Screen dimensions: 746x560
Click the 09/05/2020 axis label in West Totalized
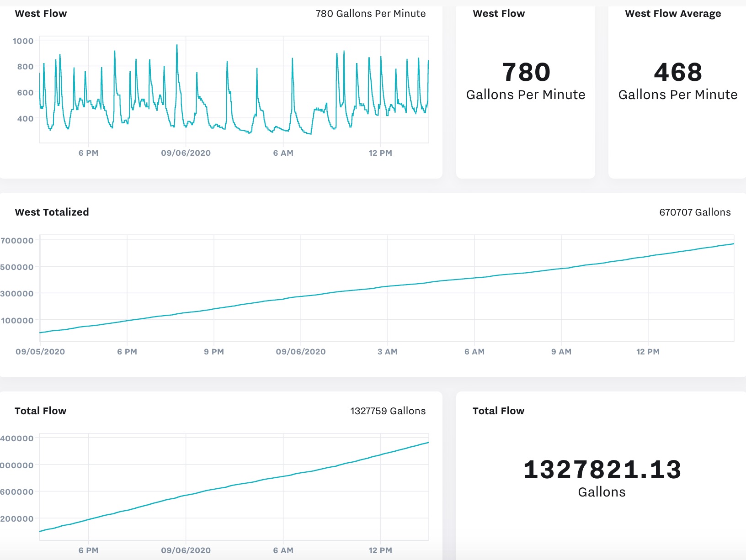[40, 352]
